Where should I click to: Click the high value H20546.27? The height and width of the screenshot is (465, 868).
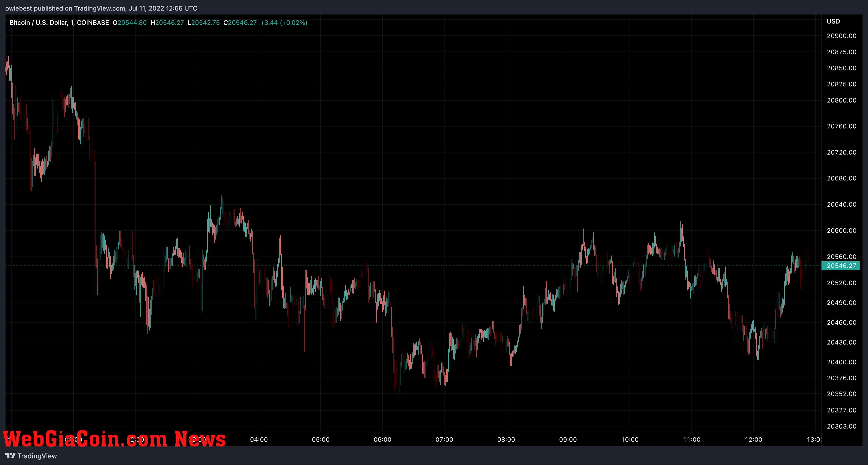pos(167,22)
